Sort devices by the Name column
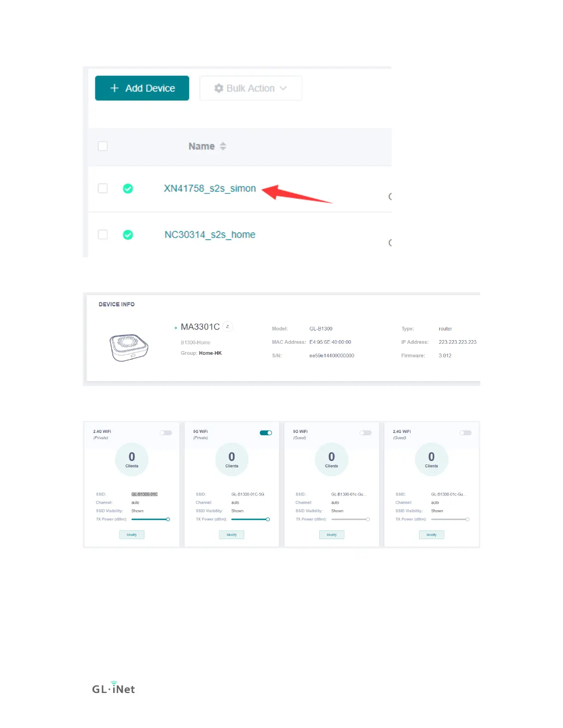The width and height of the screenshot is (563, 728). 223,146
